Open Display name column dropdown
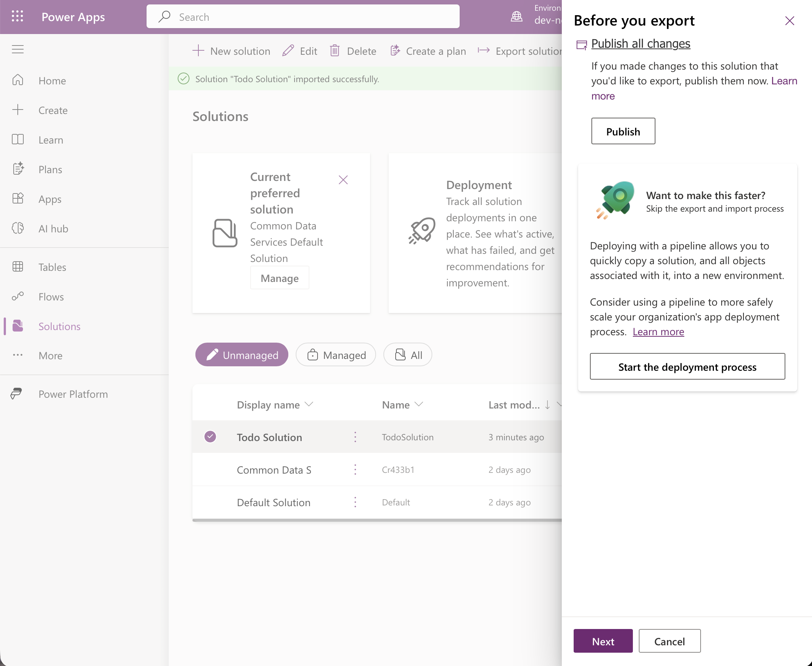 309,404
